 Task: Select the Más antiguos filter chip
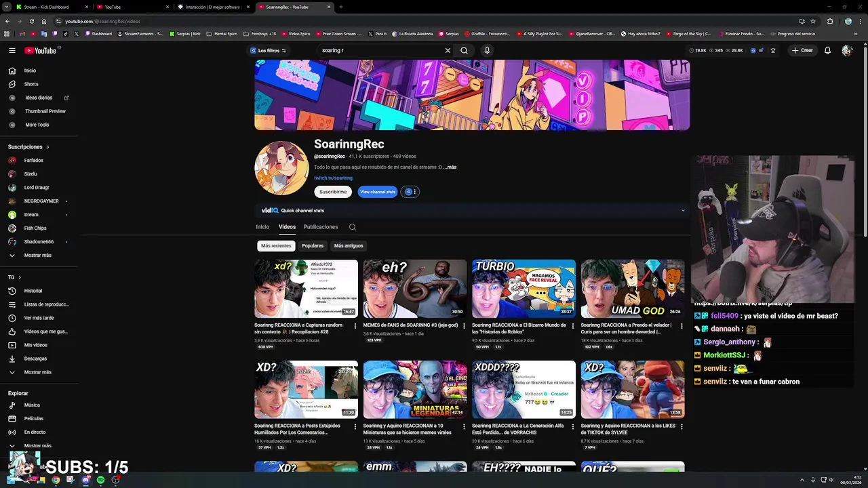[349, 246]
